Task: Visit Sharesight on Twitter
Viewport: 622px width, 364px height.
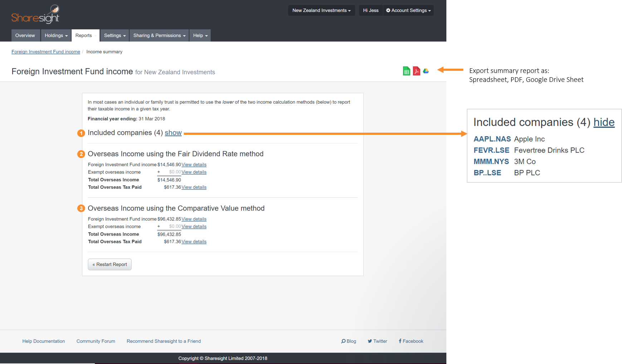Action: [x=377, y=341]
